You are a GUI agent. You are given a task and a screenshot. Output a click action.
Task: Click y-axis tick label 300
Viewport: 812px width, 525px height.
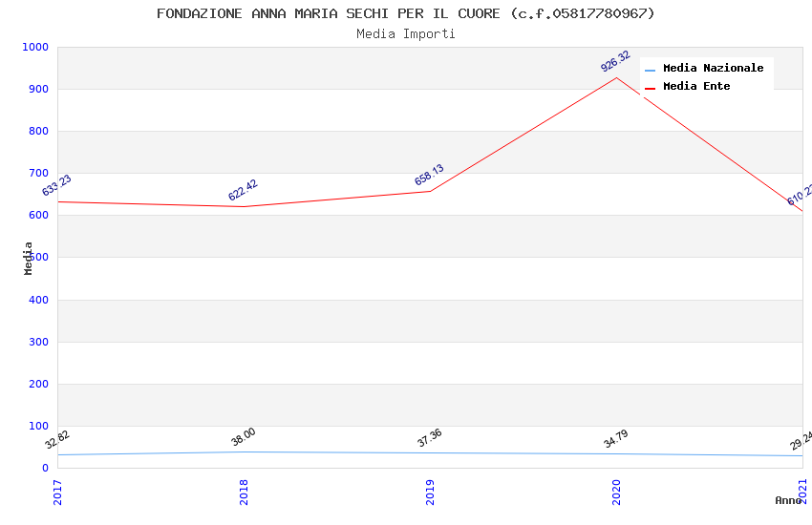pyautogui.click(x=39, y=342)
